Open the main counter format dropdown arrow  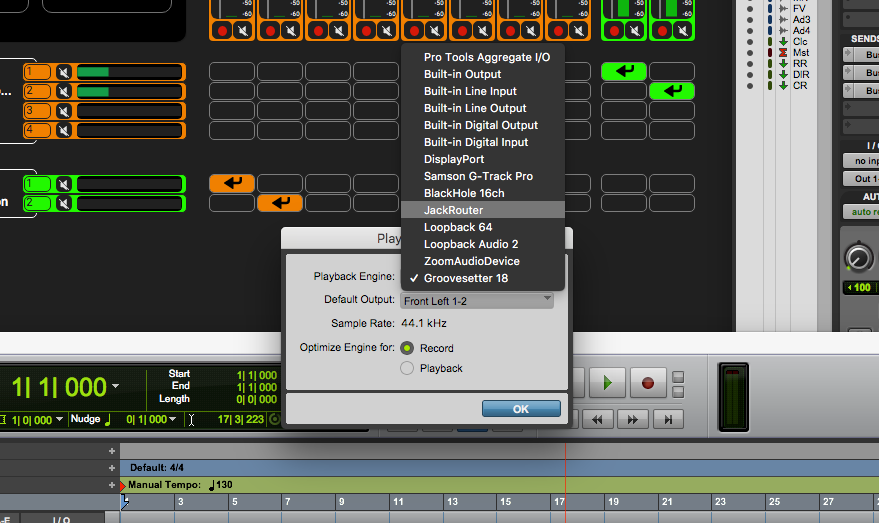click(115, 386)
